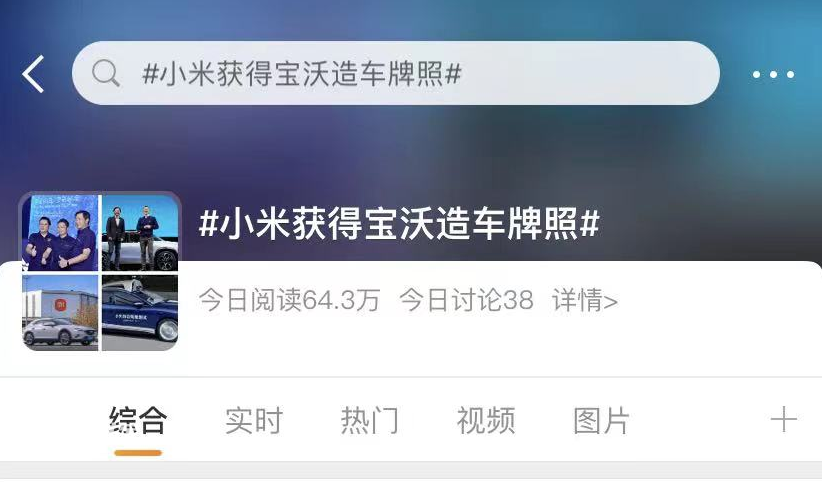Switch to the 实时 tab
This screenshot has height=482, width=822.
(254, 420)
